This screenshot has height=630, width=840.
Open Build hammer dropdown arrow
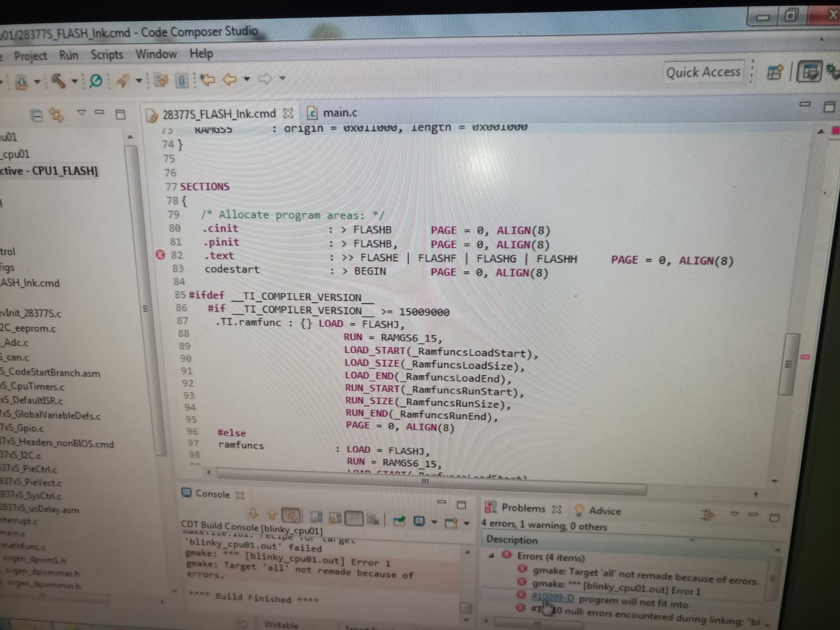74,81
